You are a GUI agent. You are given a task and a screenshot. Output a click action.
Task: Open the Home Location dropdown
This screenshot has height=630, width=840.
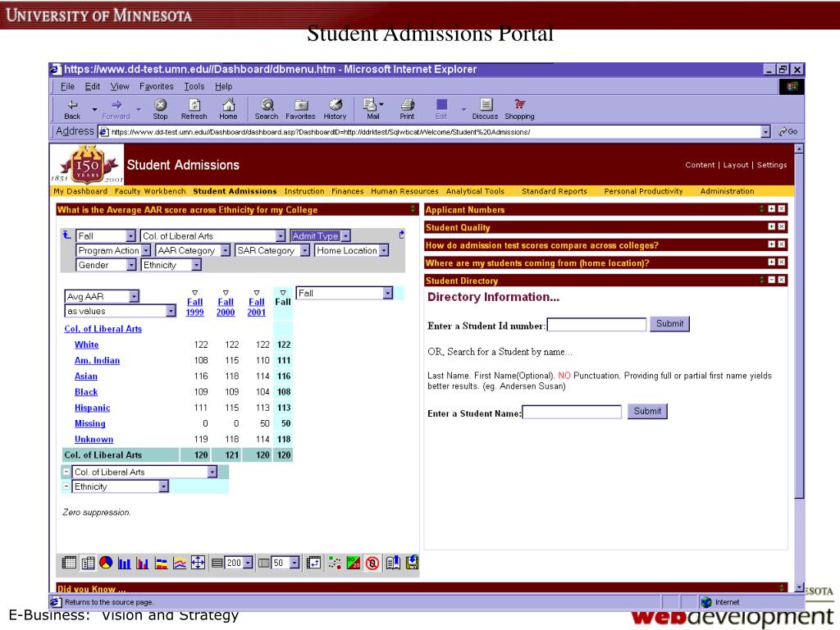(351, 250)
